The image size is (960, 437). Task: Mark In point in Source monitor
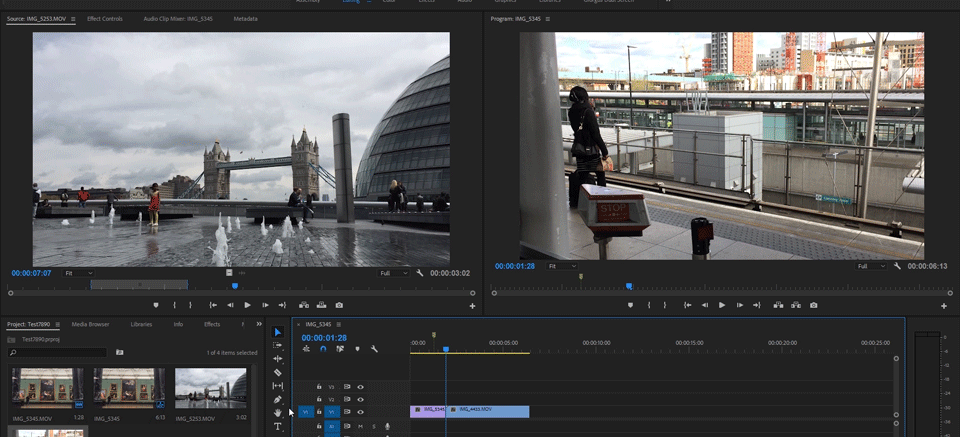(x=174, y=305)
